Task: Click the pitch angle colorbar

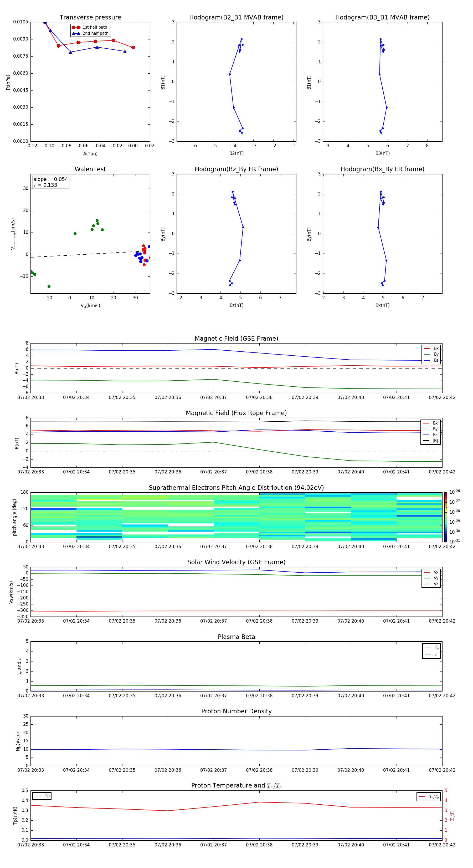Action: click(445, 517)
